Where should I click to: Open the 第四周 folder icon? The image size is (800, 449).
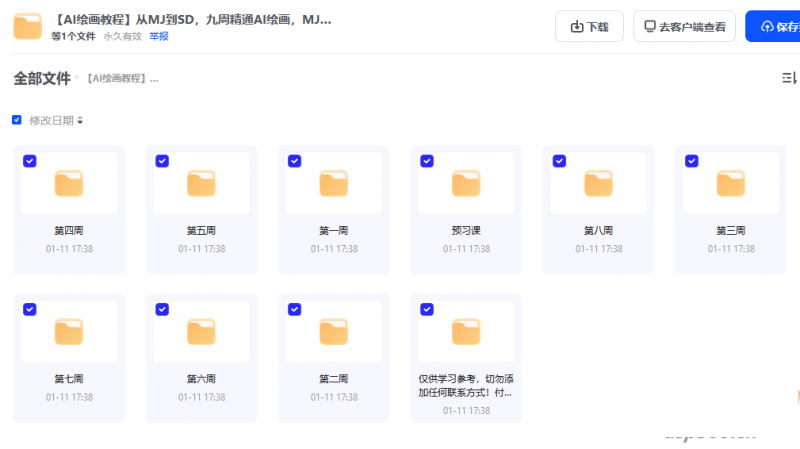(x=69, y=184)
